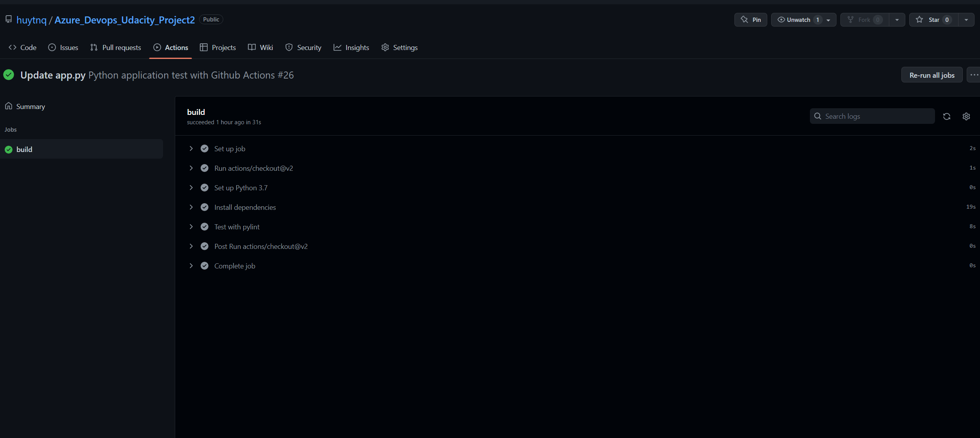The image size is (980, 438).
Task: Select the build job in sidebar
Action: coord(24,149)
